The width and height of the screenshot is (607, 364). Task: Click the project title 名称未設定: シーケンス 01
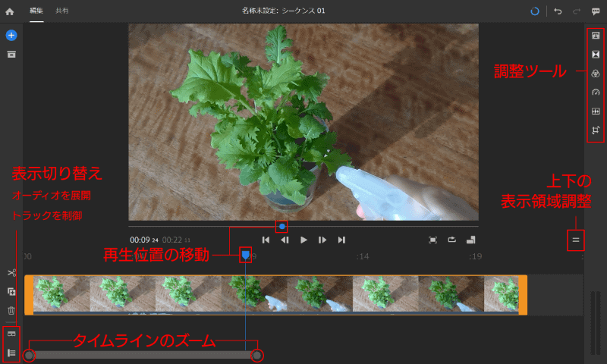pos(283,11)
